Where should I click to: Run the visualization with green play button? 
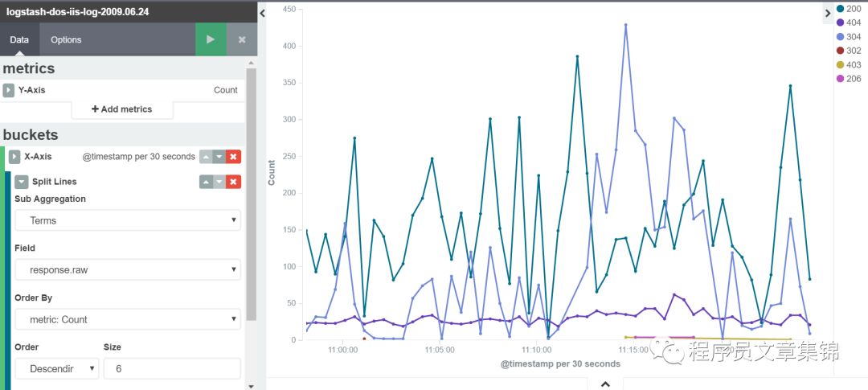[x=211, y=39]
